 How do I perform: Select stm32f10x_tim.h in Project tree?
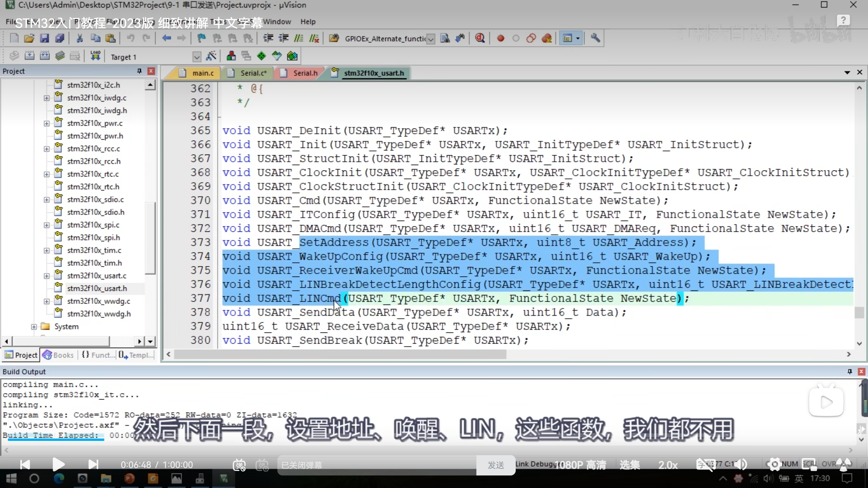[94, 263]
